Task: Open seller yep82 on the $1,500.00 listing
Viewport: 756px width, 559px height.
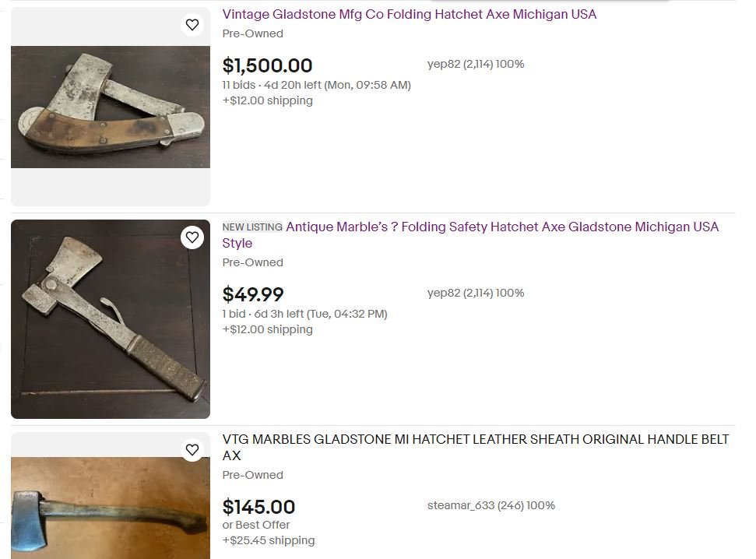Action: click(476, 64)
